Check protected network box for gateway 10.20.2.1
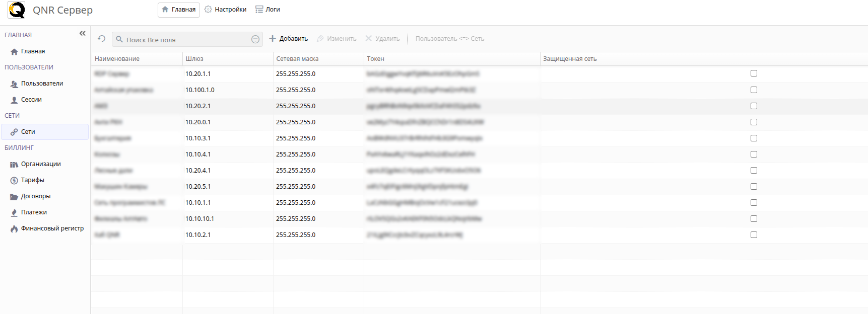The width and height of the screenshot is (868, 314). (754, 106)
